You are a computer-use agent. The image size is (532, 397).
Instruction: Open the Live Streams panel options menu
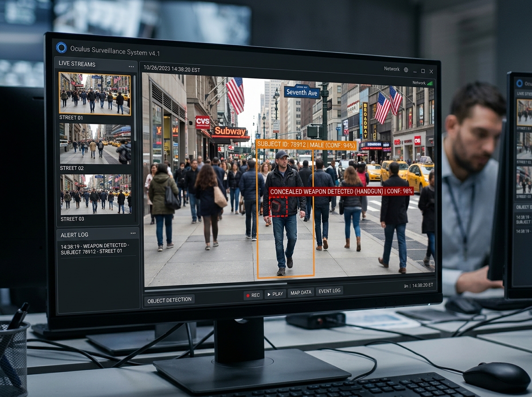(x=131, y=66)
